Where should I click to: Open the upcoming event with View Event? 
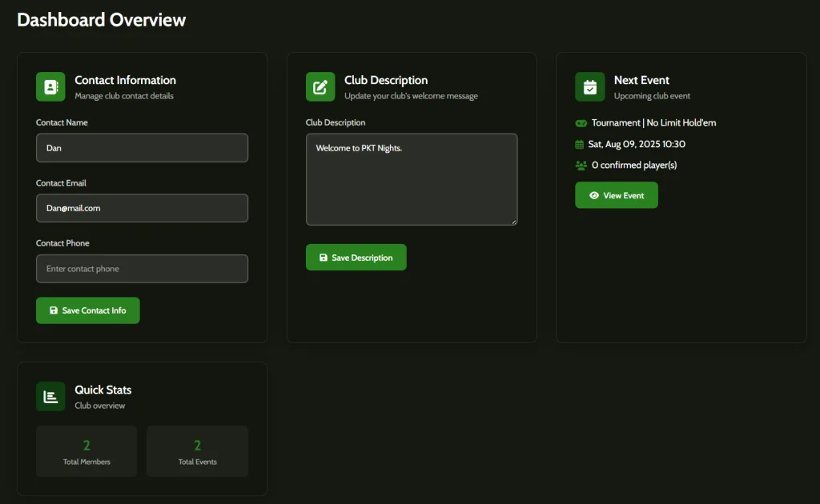tap(616, 195)
